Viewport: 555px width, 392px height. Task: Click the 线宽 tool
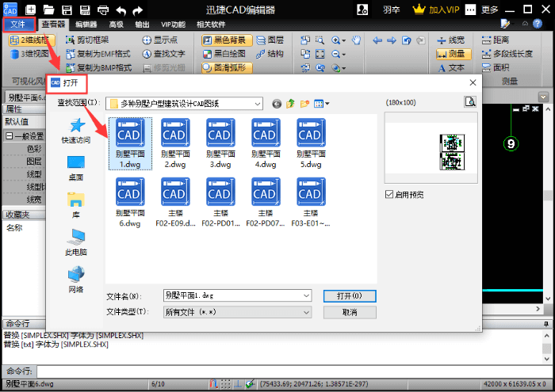(x=450, y=40)
